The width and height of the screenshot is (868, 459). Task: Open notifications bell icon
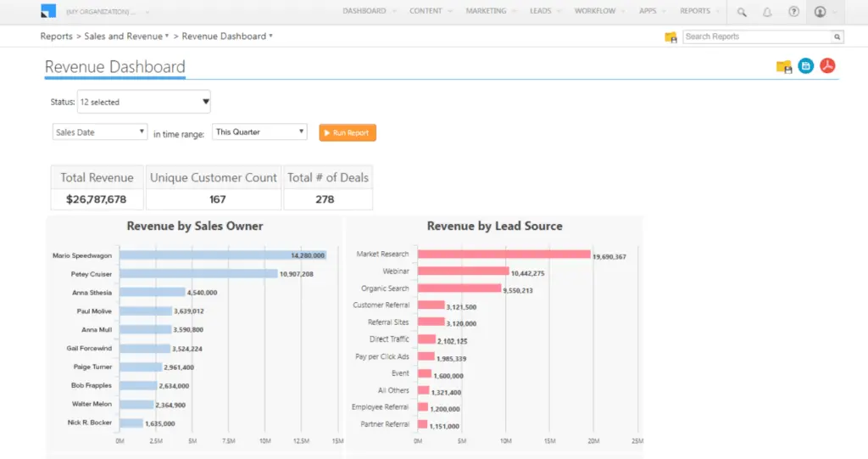[767, 12]
